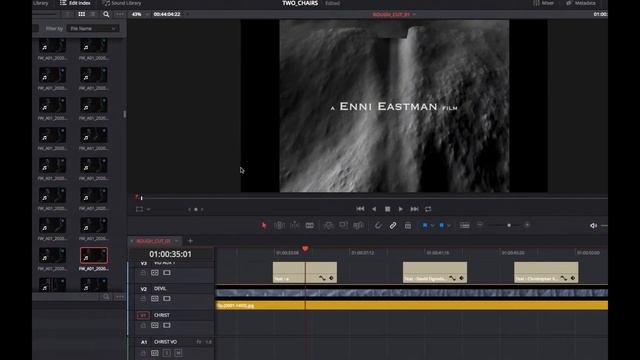This screenshot has height=360, width=640.
Task: Select the red-highlighted audio clip thumbnail
Action: click(94, 256)
